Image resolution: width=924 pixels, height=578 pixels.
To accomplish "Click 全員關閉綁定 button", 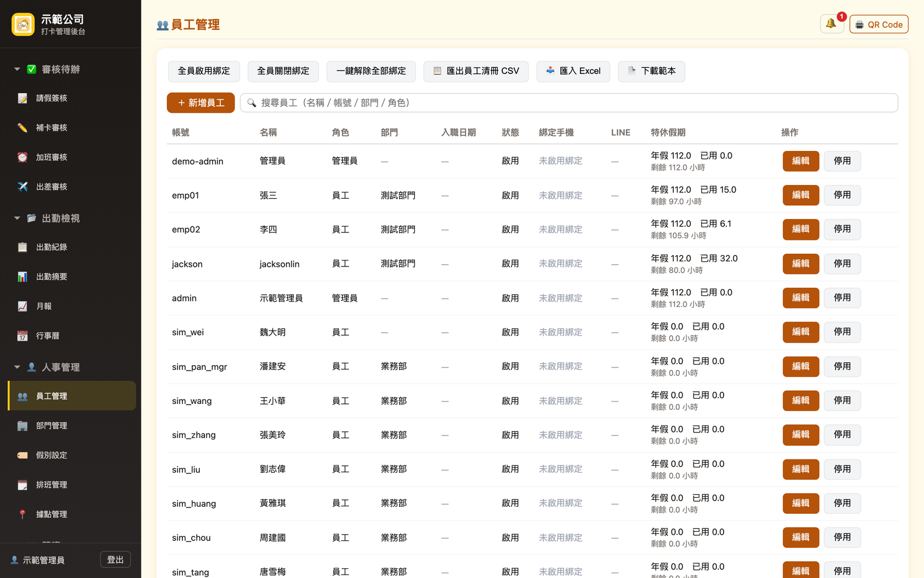I will 283,71.
